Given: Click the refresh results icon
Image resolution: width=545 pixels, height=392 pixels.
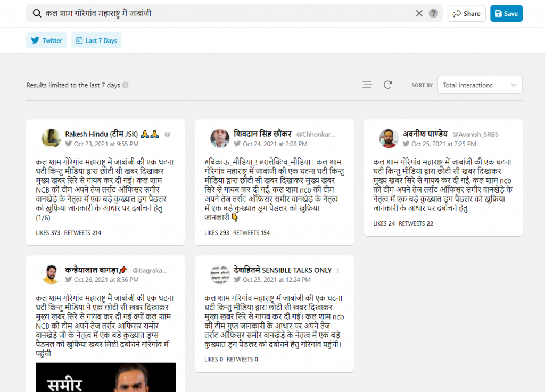Looking at the screenshot, I should pyautogui.click(x=388, y=85).
